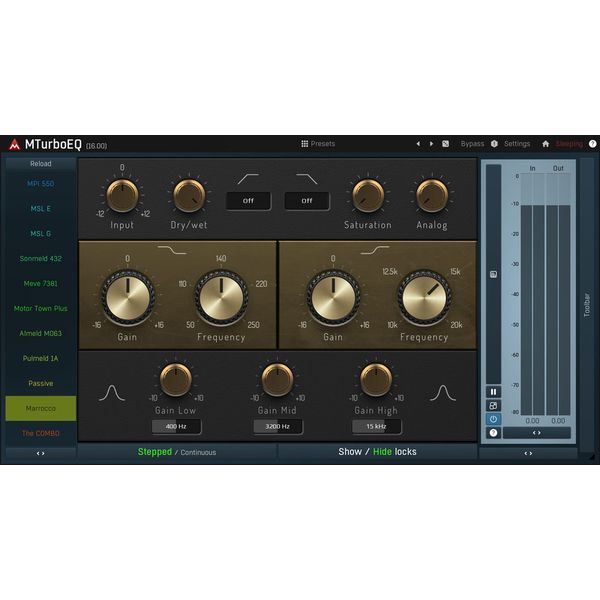This screenshot has width=600, height=600.
Task: Click low-shelf Gain knob
Action: 128,298
